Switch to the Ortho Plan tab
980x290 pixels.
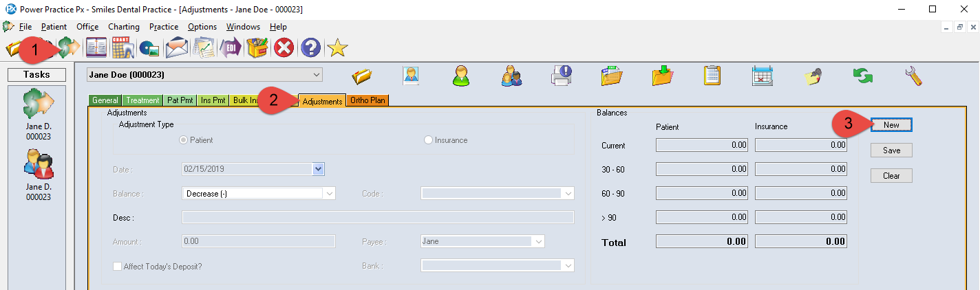[368, 100]
